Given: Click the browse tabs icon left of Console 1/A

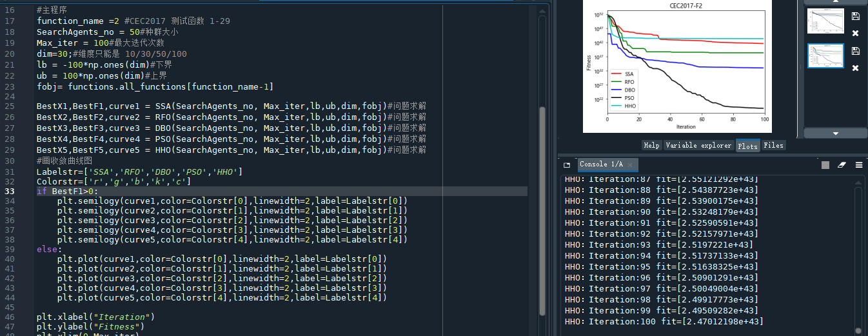Looking at the screenshot, I should tap(567, 165).
